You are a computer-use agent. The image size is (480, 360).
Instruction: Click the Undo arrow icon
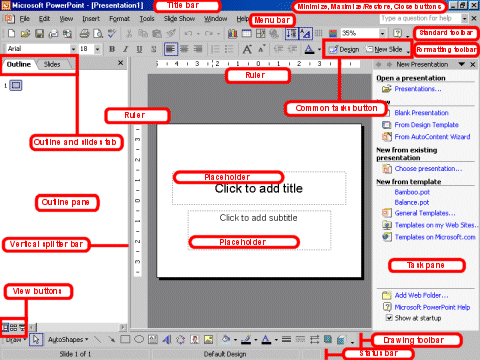(188, 33)
